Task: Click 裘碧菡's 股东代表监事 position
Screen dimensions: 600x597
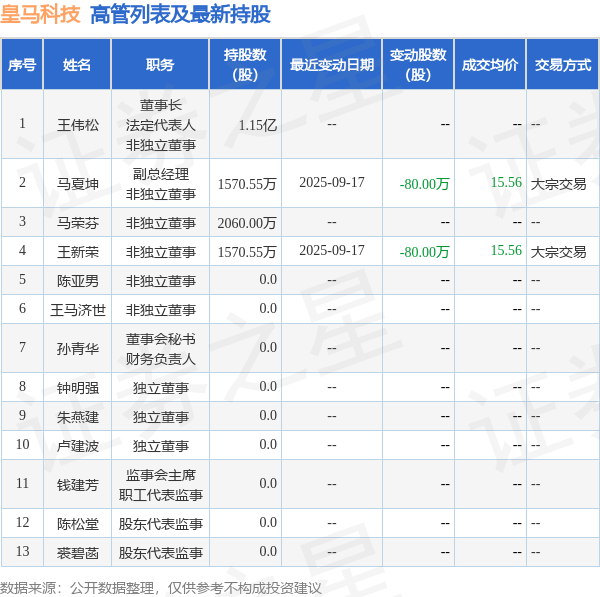Action: 161,553
